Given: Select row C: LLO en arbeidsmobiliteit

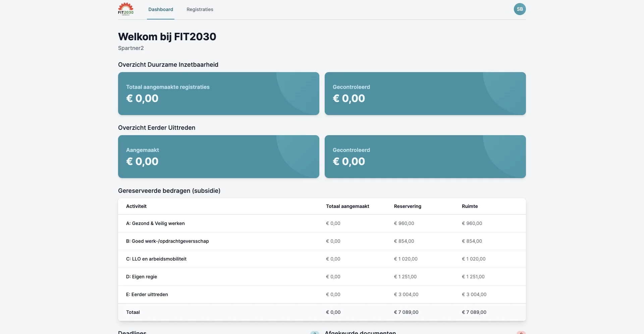Looking at the screenshot, I should pyautogui.click(x=156, y=259).
